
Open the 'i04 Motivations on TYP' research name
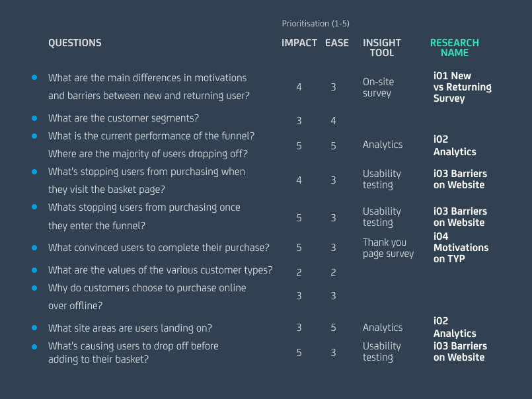pyautogui.click(x=461, y=248)
